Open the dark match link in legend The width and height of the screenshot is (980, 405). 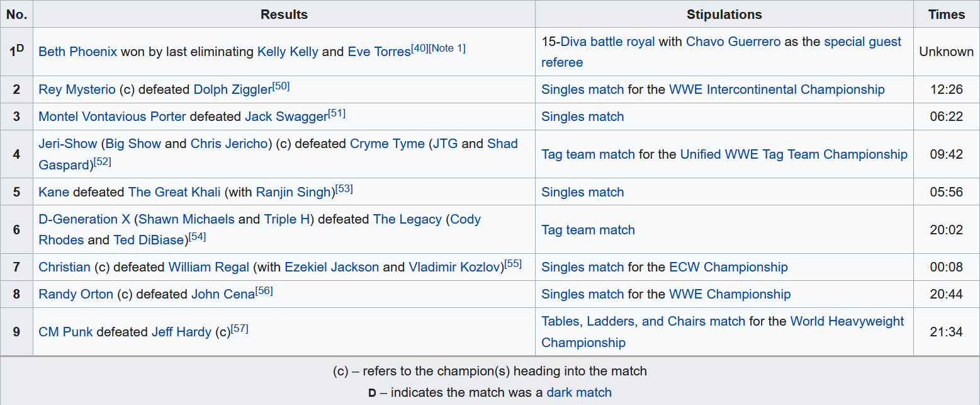click(x=579, y=392)
